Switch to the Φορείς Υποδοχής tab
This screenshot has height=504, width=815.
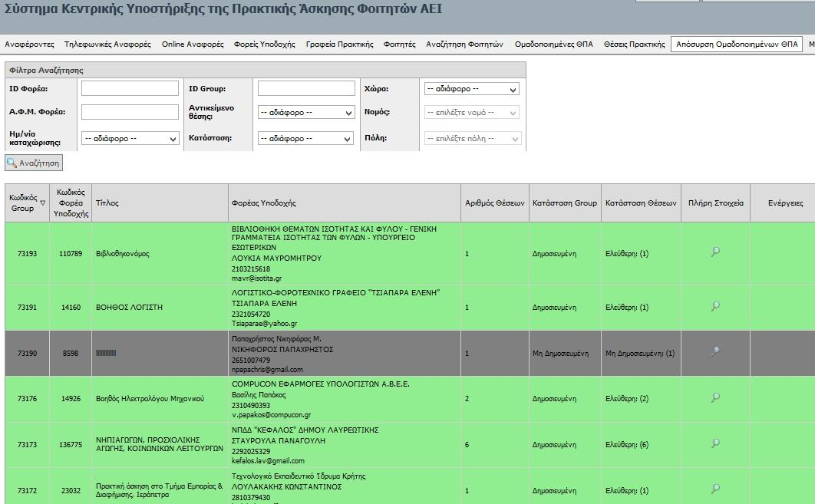pyautogui.click(x=264, y=44)
